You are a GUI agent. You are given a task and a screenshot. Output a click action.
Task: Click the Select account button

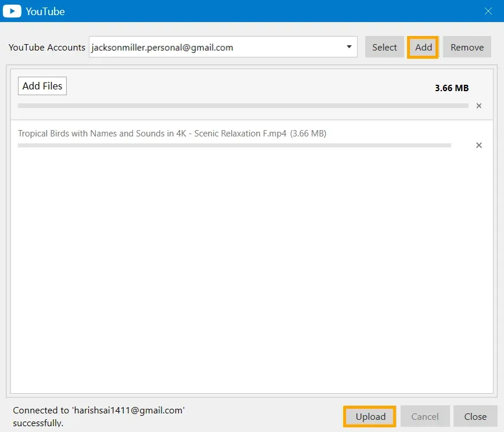[384, 47]
